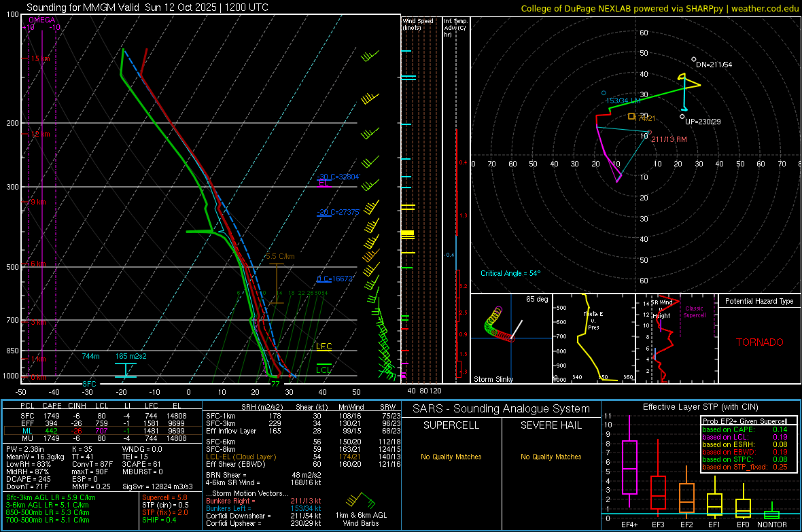The image size is (802, 532).
Task: Click the 'DN=211/54' hodograph label
Action: tap(714, 65)
